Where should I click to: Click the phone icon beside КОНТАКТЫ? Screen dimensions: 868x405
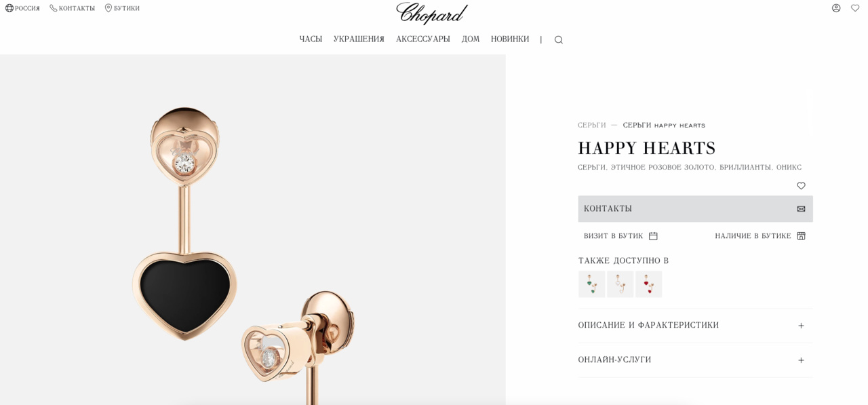(x=54, y=8)
